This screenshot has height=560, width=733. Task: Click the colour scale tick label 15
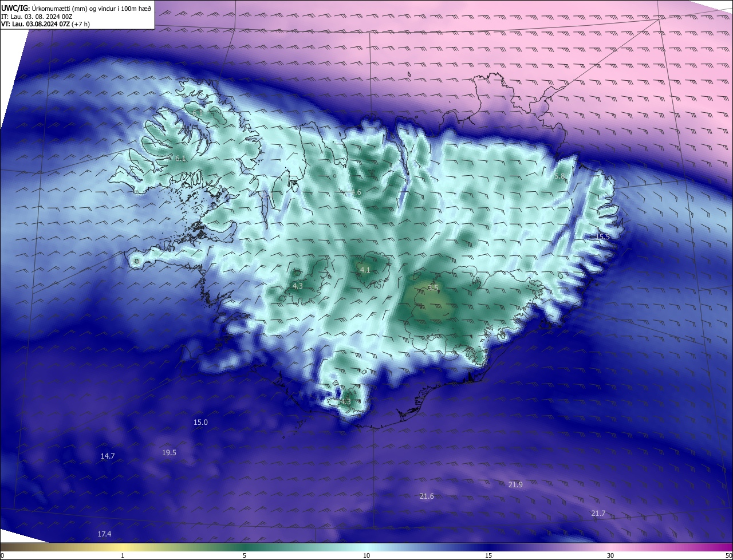(x=488, y=555)
